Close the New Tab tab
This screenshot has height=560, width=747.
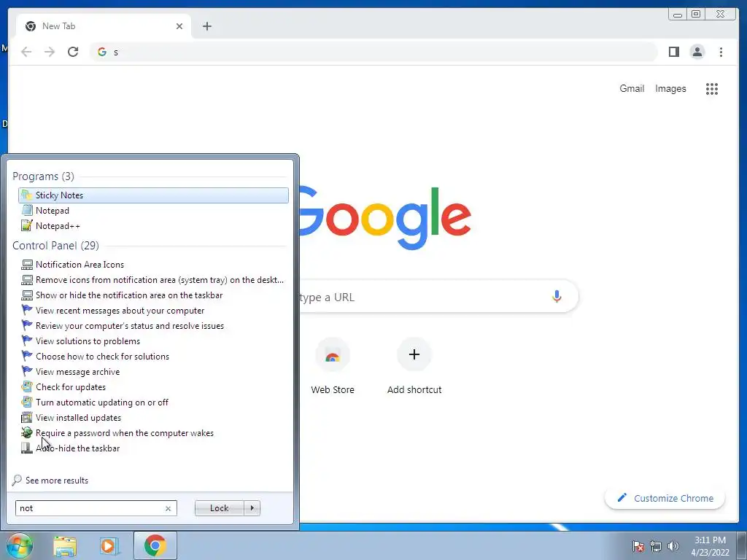pyautogui.click(x=179, y=26)
